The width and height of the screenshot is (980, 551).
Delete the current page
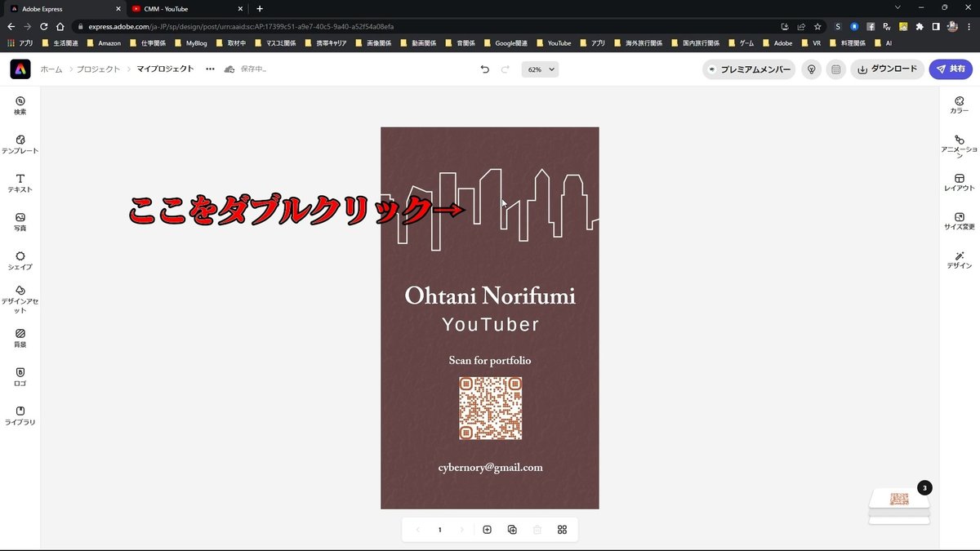coord(537,530)
